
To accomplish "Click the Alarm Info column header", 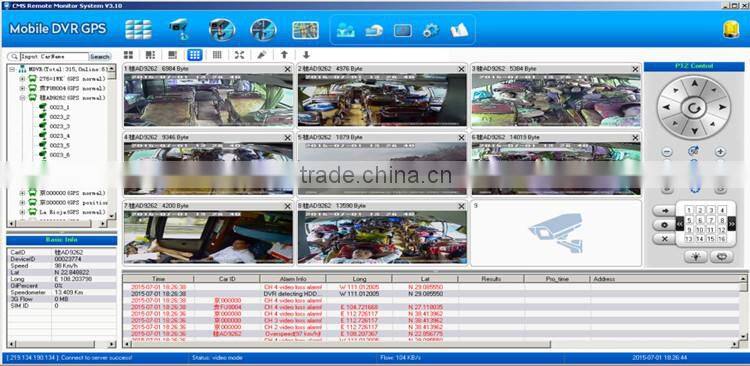I will 293,278.
